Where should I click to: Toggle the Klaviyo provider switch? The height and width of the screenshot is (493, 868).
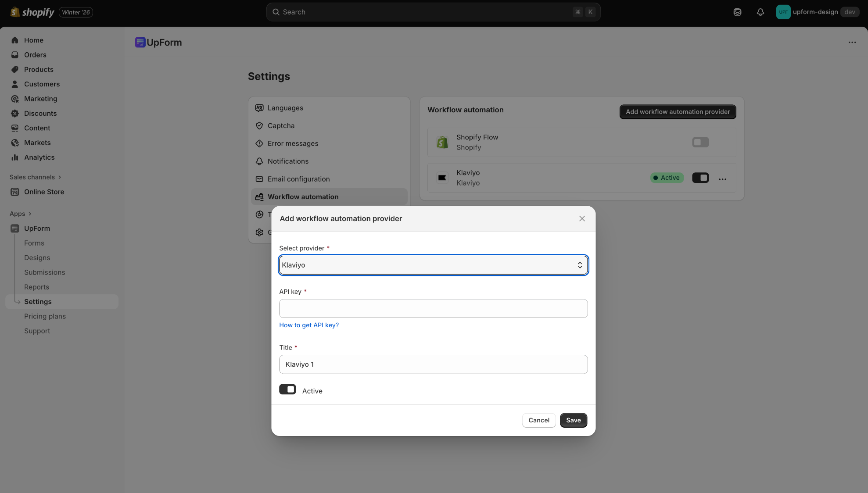(700, 178)
